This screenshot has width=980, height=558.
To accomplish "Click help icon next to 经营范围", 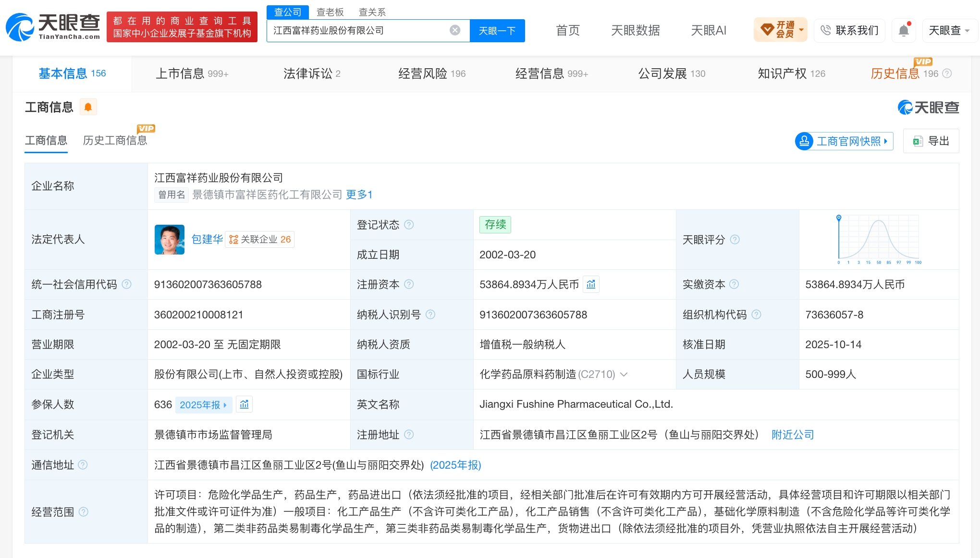I will coord(83,512).
